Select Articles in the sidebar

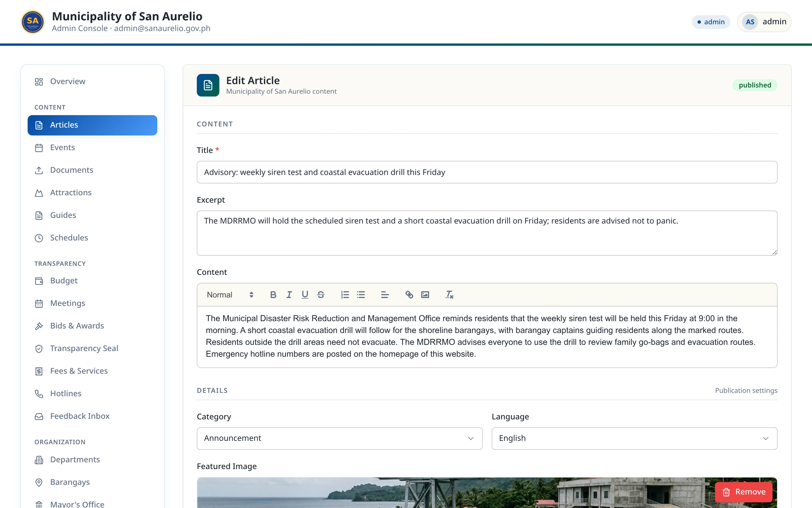pyautogui.click(x=92, y=125)
